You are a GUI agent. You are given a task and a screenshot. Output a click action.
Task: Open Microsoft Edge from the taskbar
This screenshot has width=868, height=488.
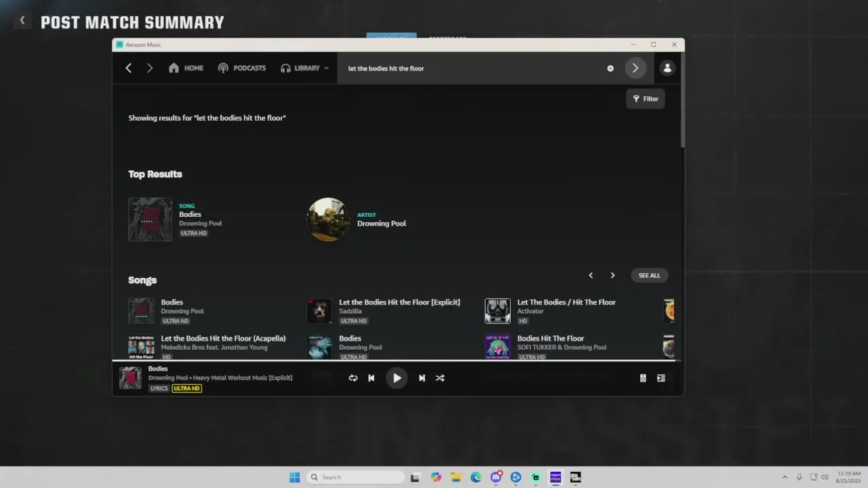click(476, 477)
